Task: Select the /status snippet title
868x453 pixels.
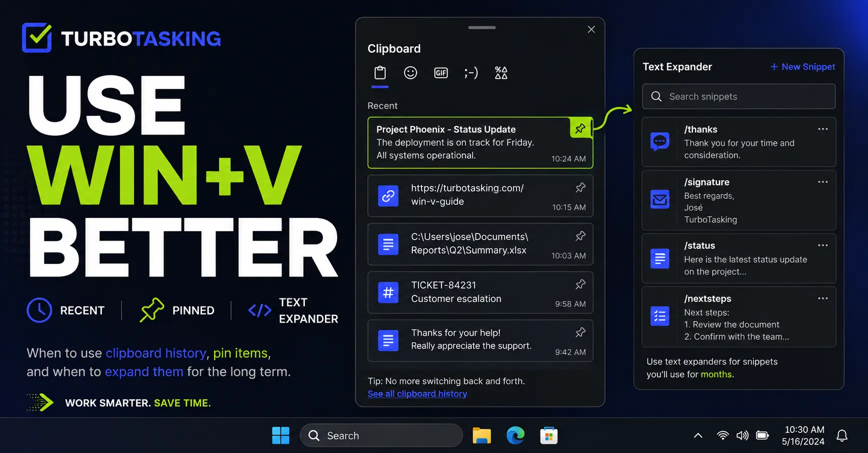Action: [699, 246]
